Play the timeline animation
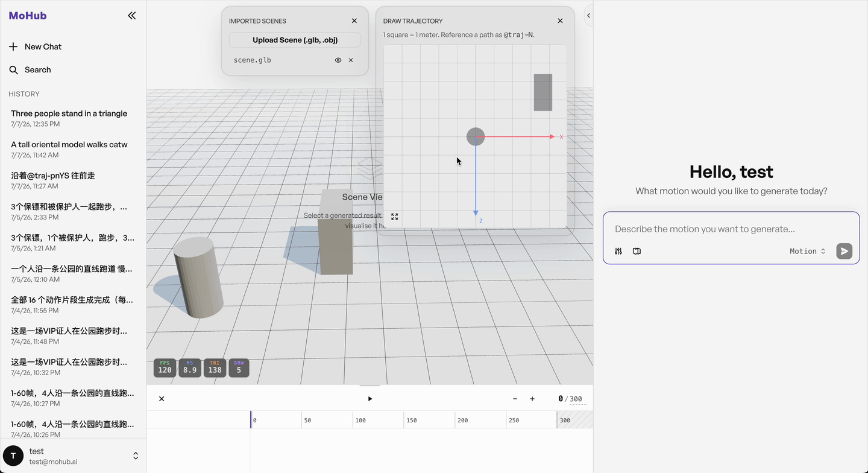 (x=370, y=399)
